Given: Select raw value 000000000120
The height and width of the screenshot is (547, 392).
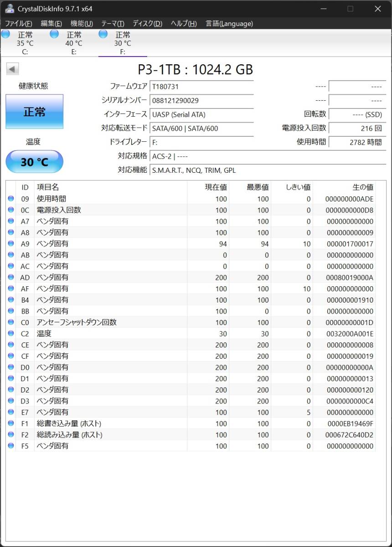Looking at the screenshot, I should click(x=350, y=390).
